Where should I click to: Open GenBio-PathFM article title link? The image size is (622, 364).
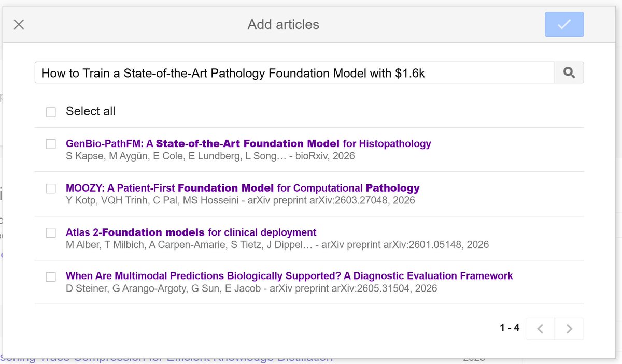pyautogui.click(x=248, y=143)
